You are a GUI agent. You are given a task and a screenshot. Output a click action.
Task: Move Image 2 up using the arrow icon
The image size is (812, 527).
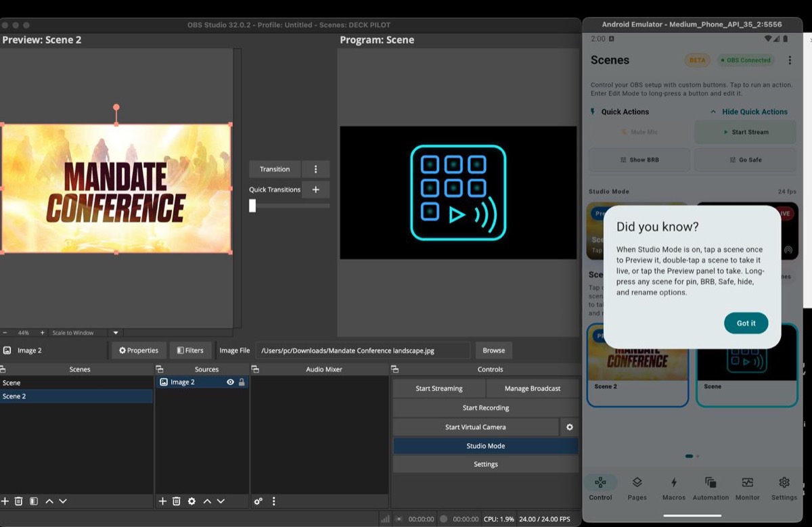tap(206, 501)
